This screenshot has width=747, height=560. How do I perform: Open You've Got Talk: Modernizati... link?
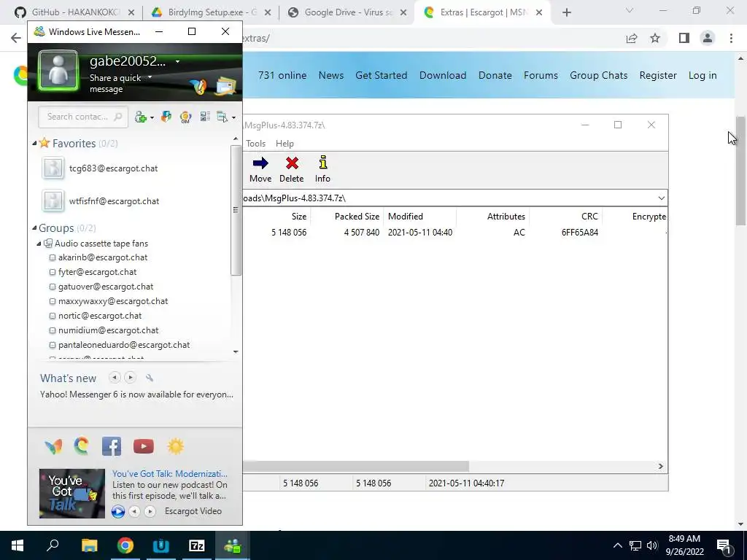point(170,474)
